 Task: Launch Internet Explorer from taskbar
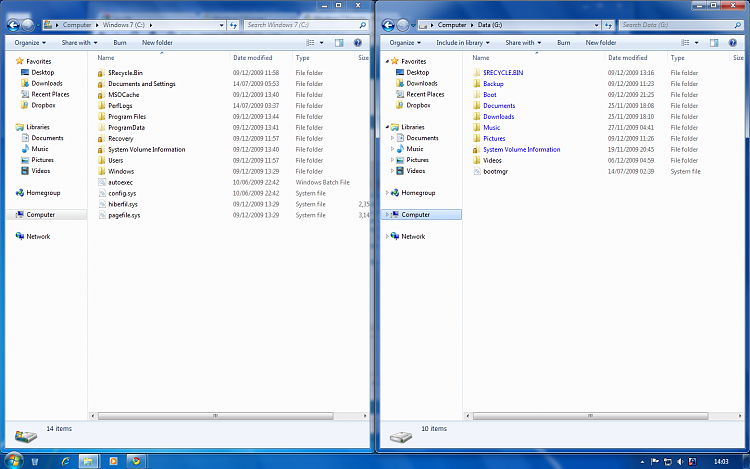point(66,461)
